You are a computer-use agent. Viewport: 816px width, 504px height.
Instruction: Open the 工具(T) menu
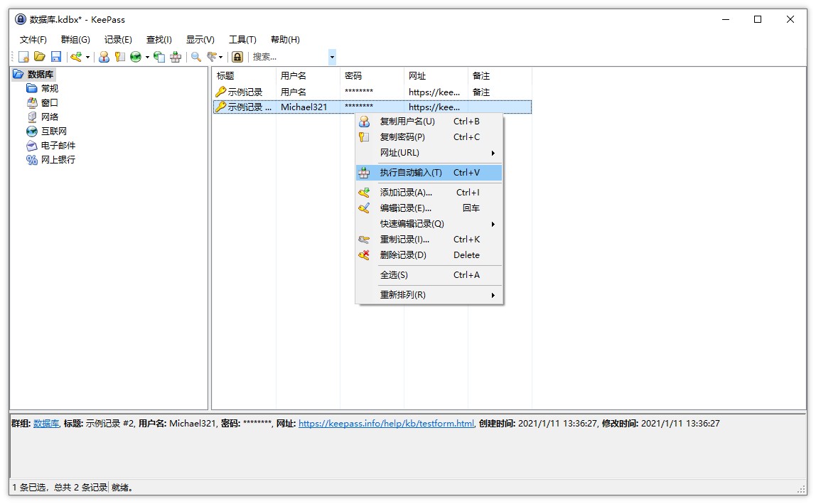[x=242, y=40]
